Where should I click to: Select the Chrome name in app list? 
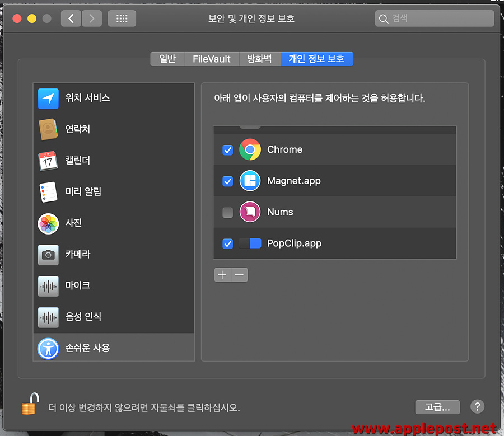click(x=285, y=149)
